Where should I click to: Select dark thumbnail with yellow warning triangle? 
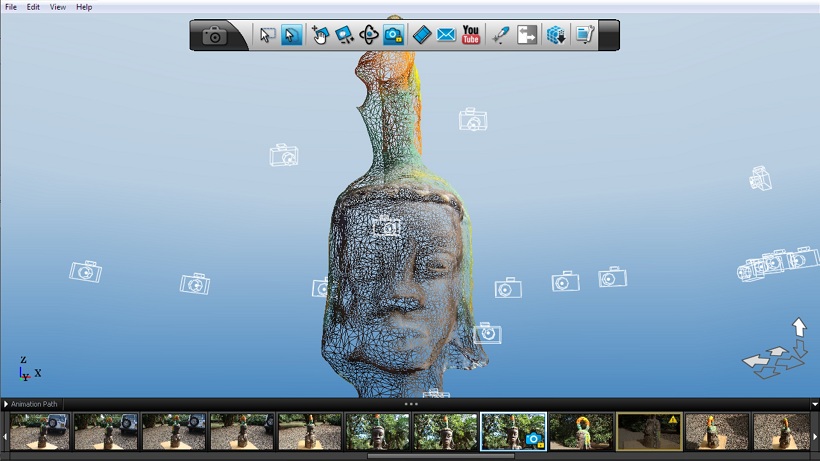(650, 432)
